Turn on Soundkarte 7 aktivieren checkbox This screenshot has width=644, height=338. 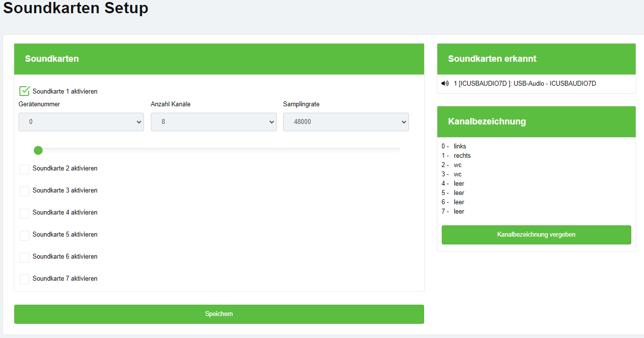pos(24,279)
